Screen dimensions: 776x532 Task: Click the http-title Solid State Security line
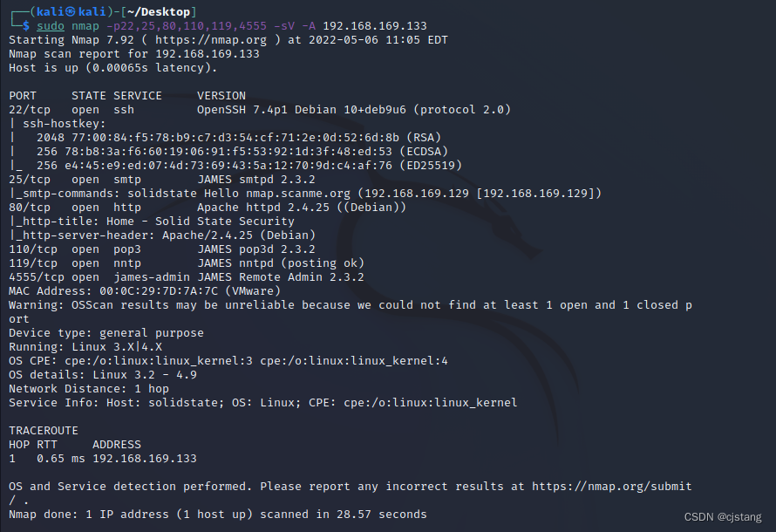tap(152, 222)
